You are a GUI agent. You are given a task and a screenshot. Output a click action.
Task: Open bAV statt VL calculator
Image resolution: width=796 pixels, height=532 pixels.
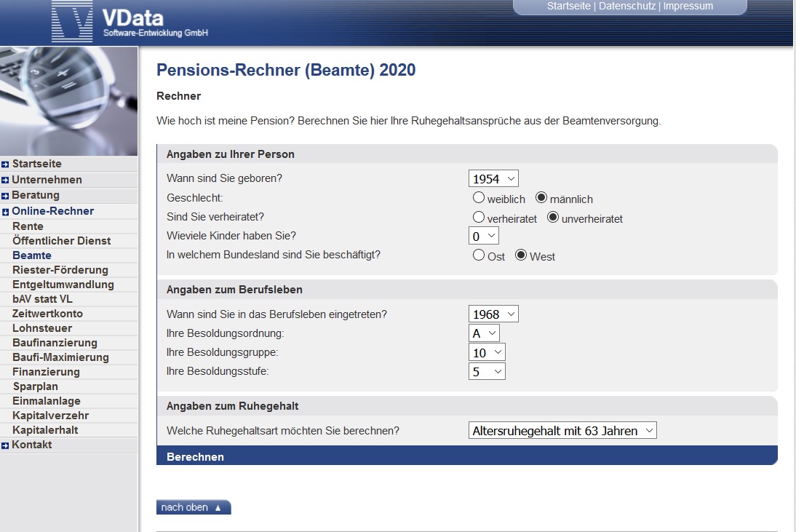coord(42,299)
